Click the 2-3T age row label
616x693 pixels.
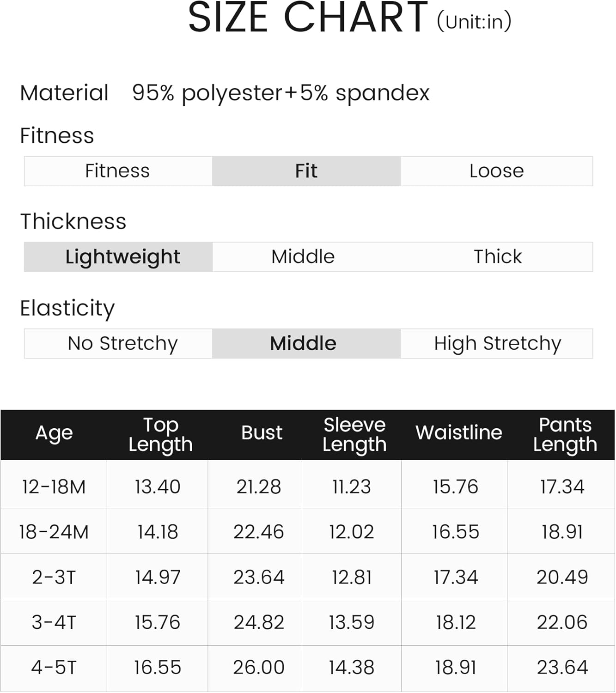coord(54,577)
